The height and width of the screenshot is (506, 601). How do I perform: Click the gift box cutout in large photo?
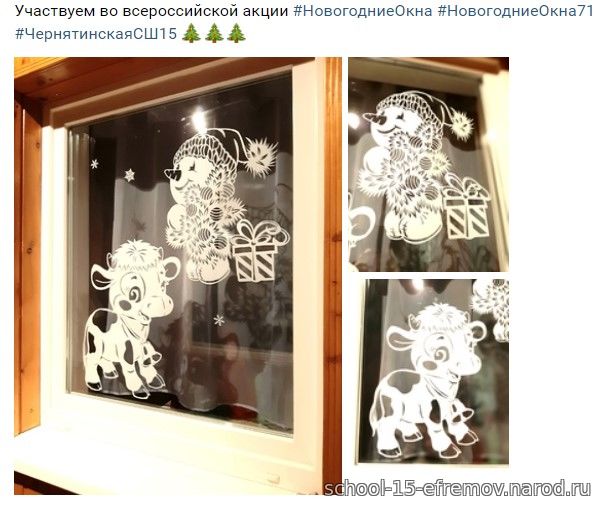coord(259,251)
